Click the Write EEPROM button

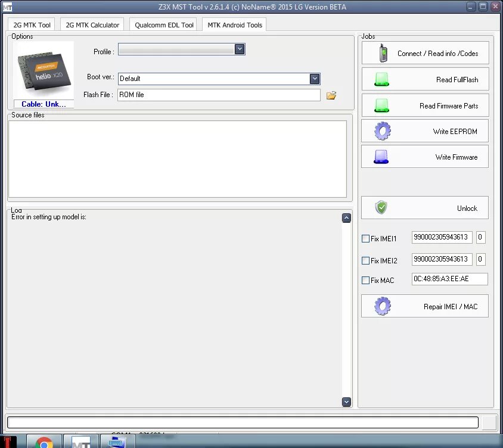point(425,131)
